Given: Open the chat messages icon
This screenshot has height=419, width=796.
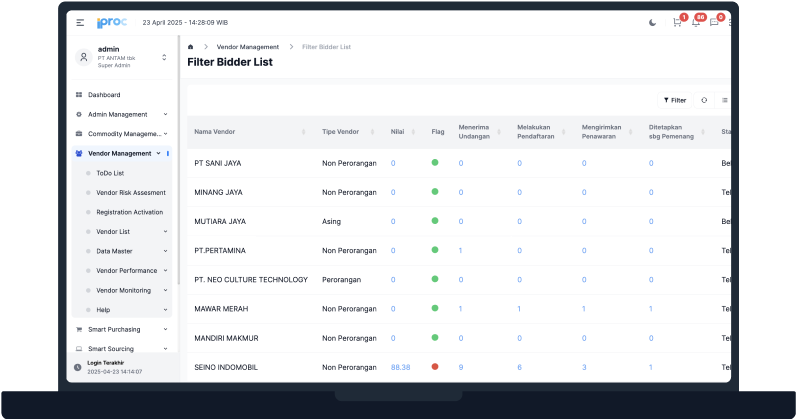Looking at the screenshot, I should pyautogui.click(x=714, y=22).
